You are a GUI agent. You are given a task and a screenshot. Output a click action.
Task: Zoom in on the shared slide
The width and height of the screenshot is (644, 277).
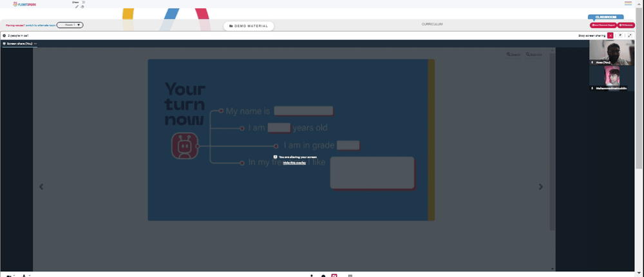514,54
